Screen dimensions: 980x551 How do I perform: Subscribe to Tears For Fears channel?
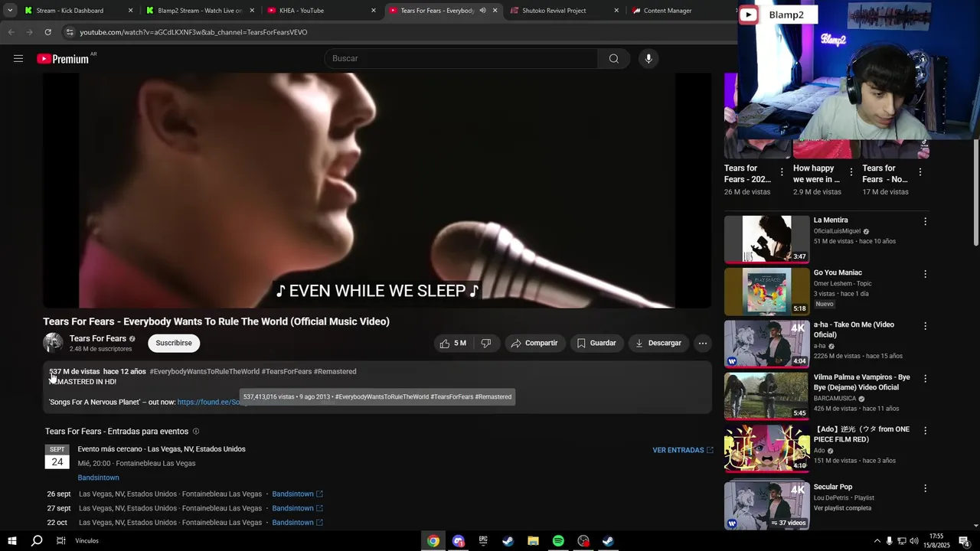(174, 343)
